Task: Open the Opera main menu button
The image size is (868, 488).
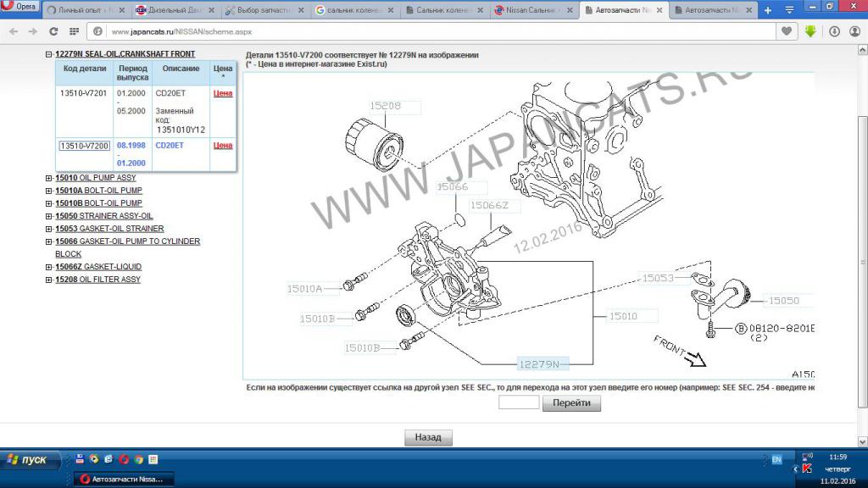Action: click(20, 7)
